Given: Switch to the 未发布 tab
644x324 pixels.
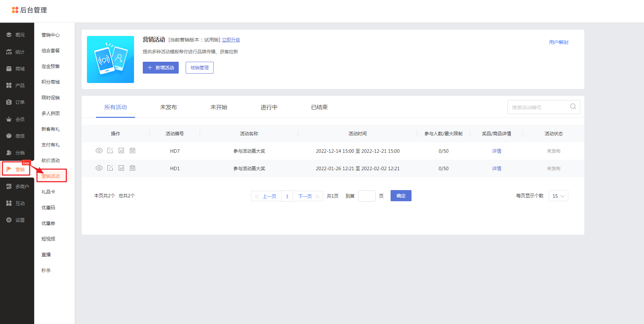Looking at the screenshot, I should coord(168,107).
